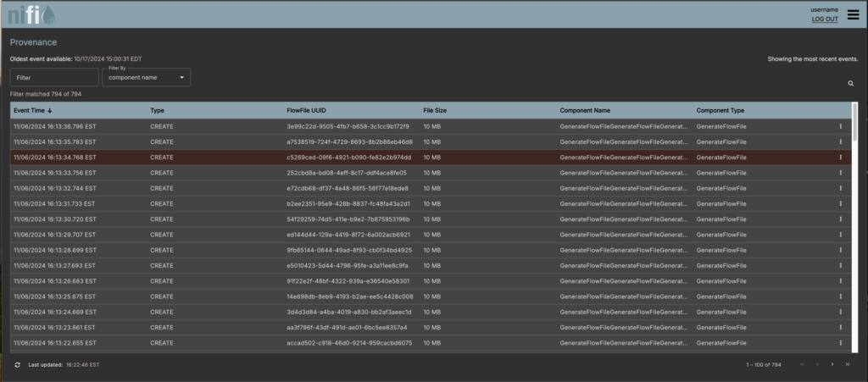Sort by FlowFile UUID column header

306,111
